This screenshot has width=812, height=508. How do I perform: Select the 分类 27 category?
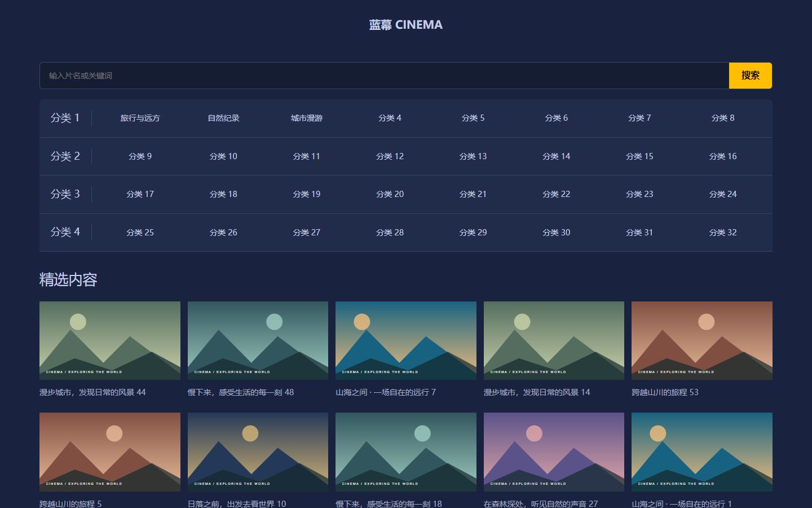[307, 233]
